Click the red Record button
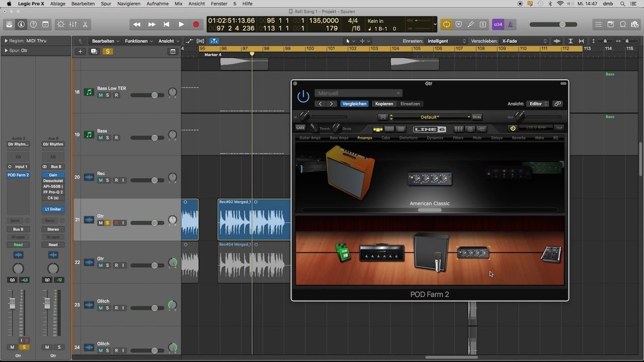This screenshot has width=644, height=362. (196, 24)
